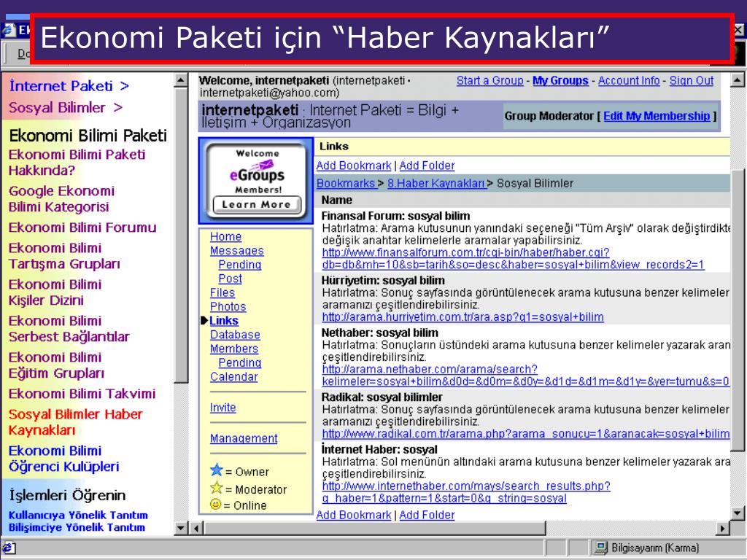Select the current Links menu item

[224, 321]
